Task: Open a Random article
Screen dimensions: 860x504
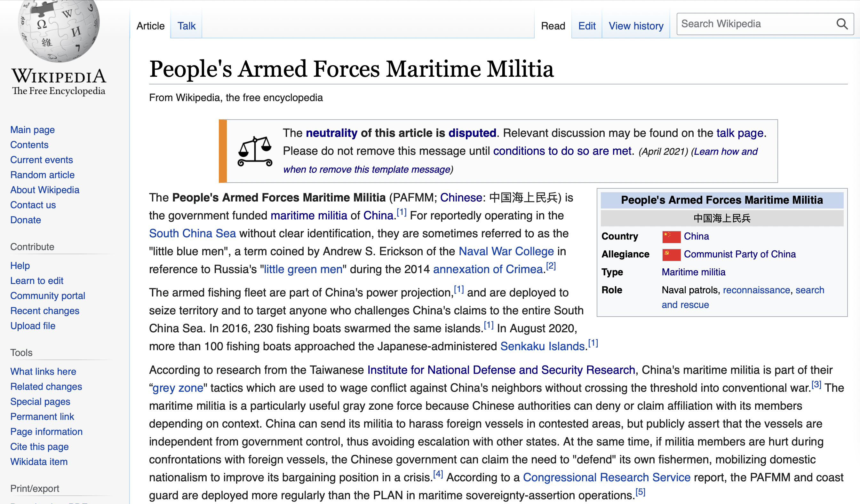Action: click(x=42, y=175)
